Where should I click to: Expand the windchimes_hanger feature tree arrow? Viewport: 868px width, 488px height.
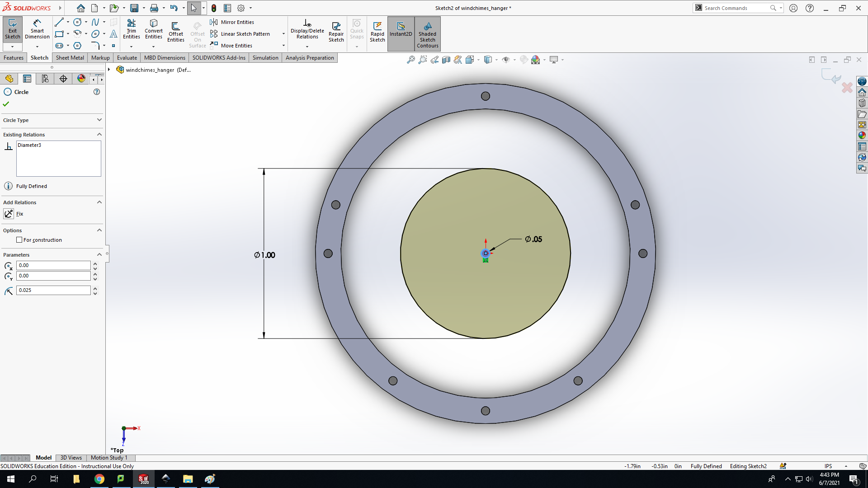(x=109, y=70)
